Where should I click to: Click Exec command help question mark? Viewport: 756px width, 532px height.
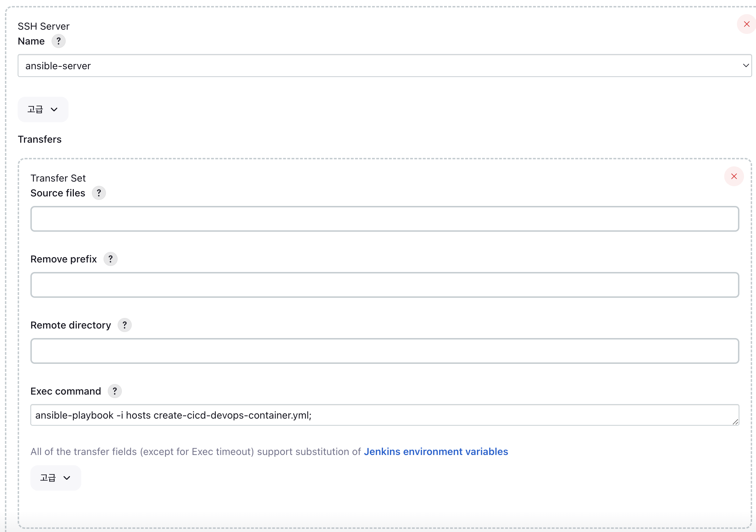pyautogui.click(x=115, y=391)
